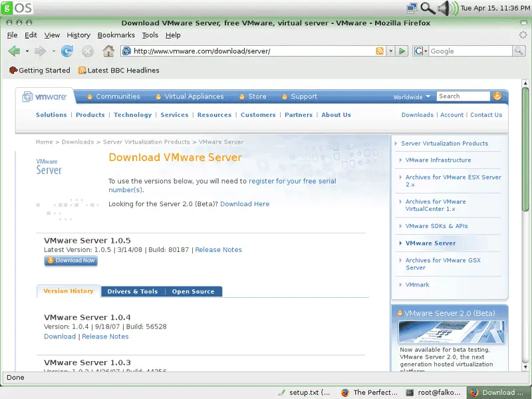Open the Back history dropdown arrow
This screenshot has height=399, width=532.
click(27, 51)
